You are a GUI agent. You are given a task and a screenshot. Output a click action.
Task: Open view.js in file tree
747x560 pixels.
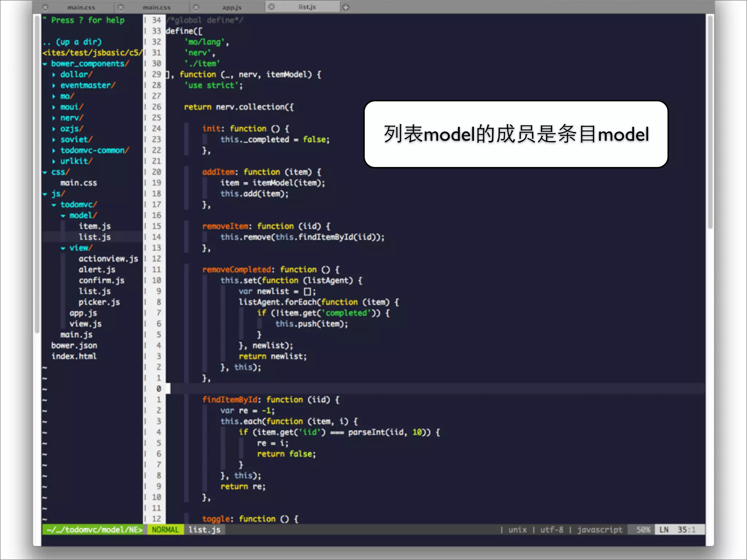click(86, 324)
